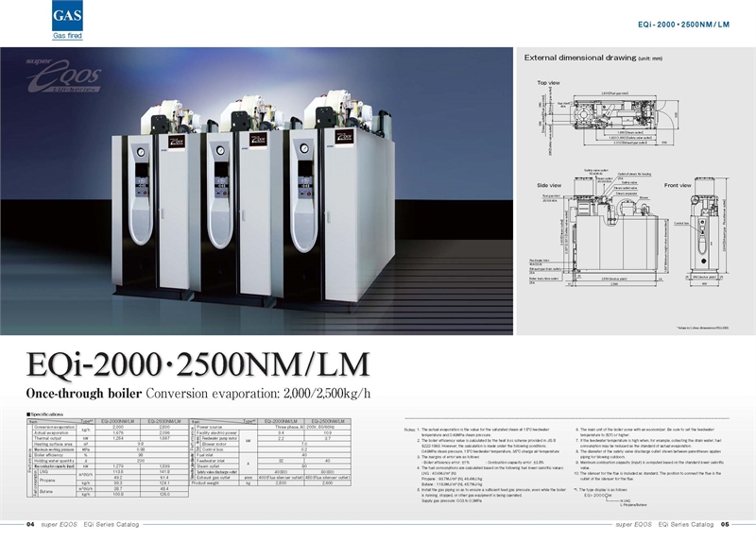
Task: Click 'EQi-2500NM/LM' column header in left table
Action: (164, 421)
